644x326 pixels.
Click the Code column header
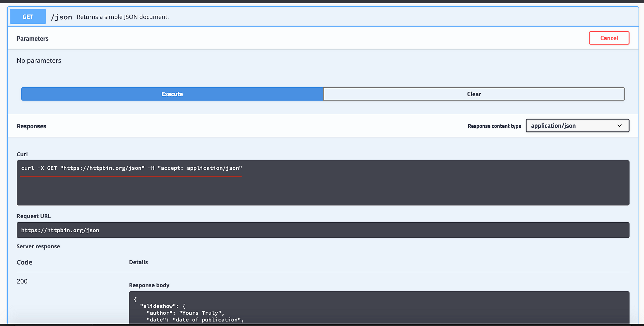(x=24, y=262)
